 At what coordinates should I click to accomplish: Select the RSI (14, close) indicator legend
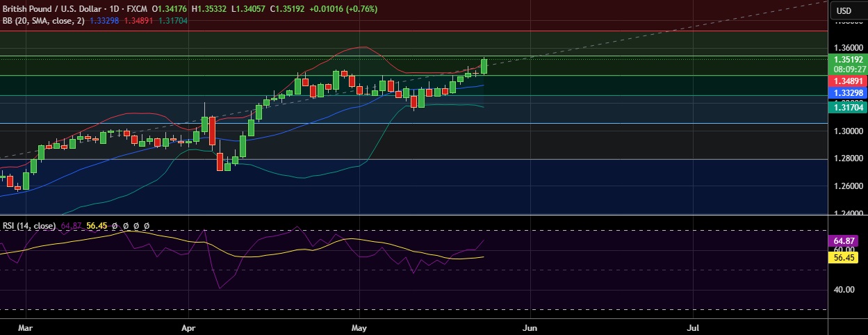coord(29,227)
